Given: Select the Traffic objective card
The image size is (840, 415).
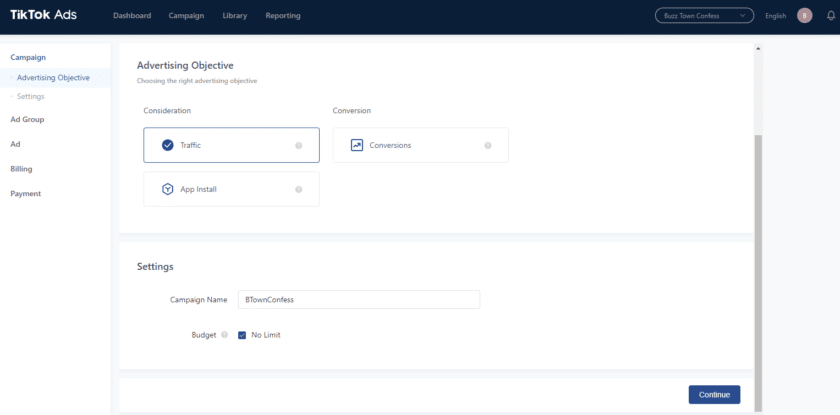Looking at the screenshot, I should pyautogui.click(x=231, y=145).
